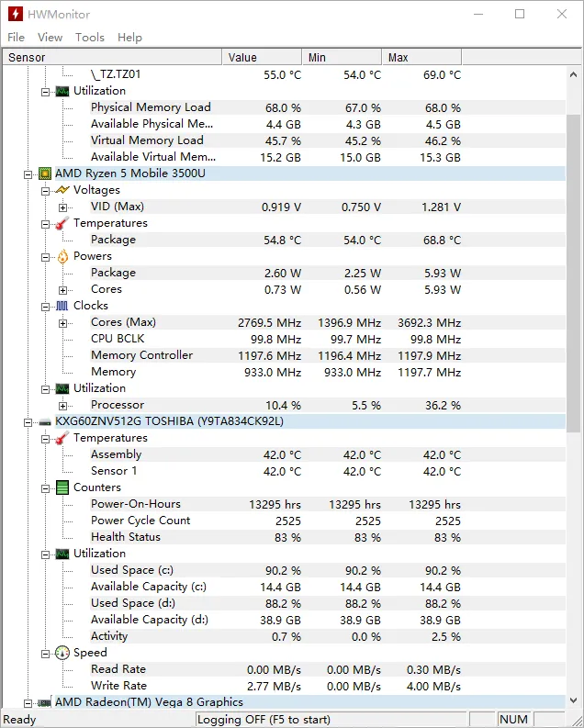Open the File menu
584x728 pixels.
17,37
